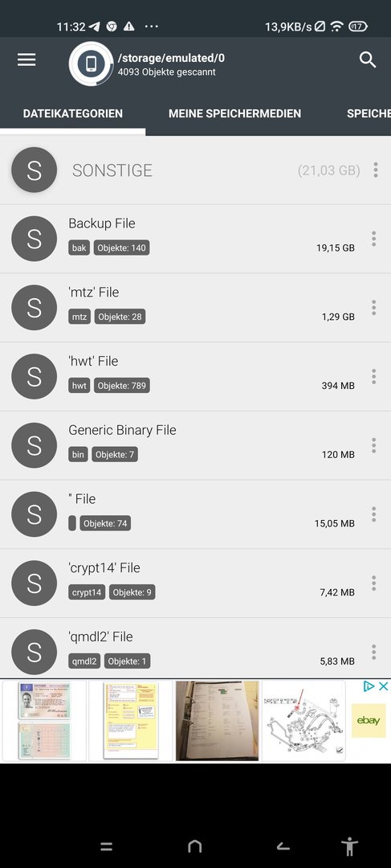The height and width of the screenshot is (868, 391).
Task: Tap the search magnifier icon
Action: click(368, 59)
